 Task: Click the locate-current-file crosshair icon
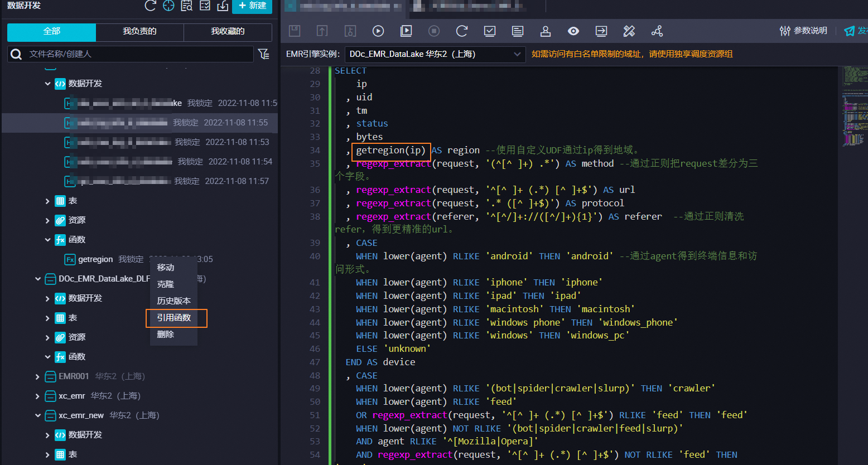point(168,6)
